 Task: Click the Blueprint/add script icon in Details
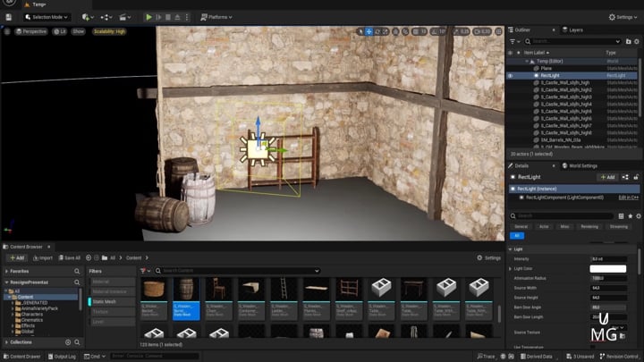click(x=625, y=177)
